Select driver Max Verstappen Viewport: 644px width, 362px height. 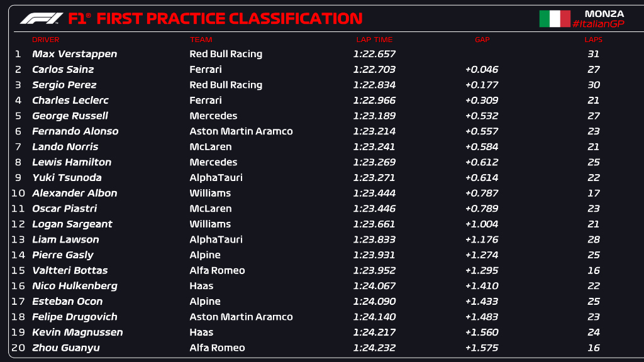click(x=74, y=54)
